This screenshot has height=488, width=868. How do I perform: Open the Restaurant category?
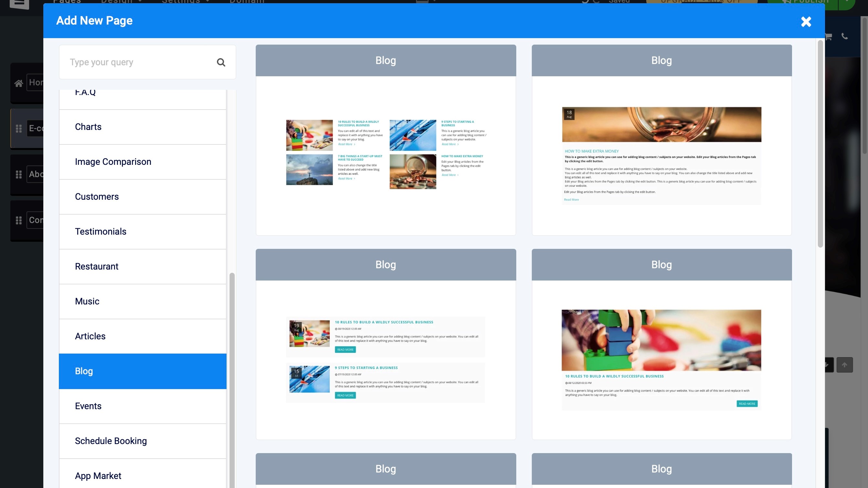coord(143,267)
